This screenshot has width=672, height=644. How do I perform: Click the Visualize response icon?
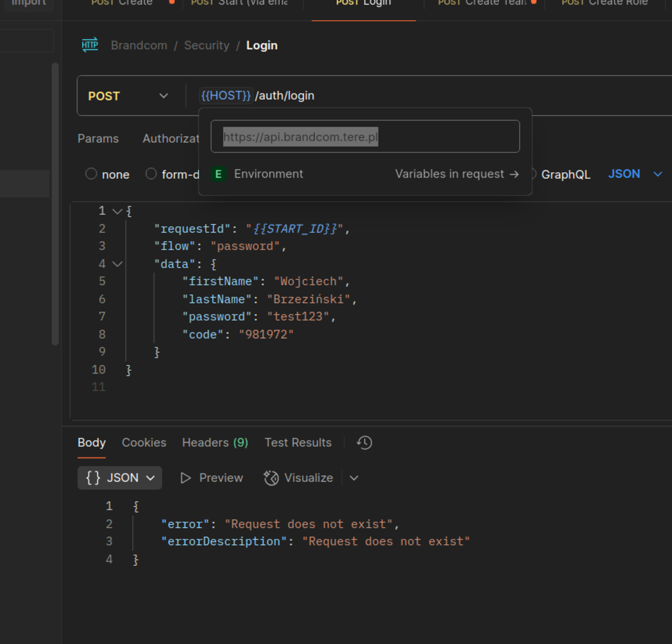[x=271, y=478]
